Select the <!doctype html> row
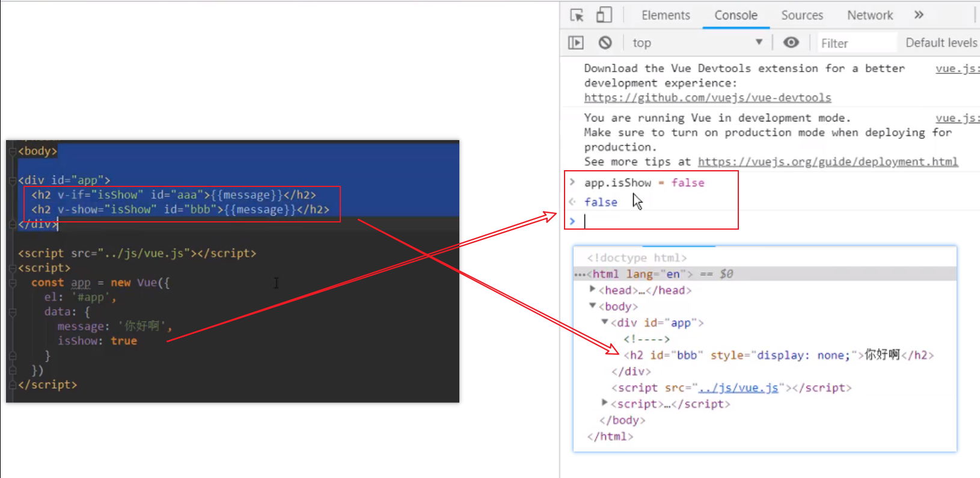 [x=637, y=257]
